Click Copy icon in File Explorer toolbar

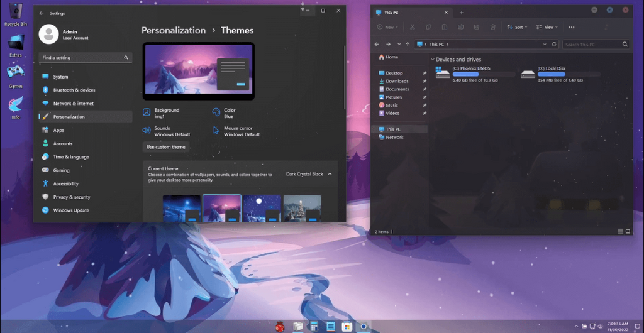(x=428, y=27)
